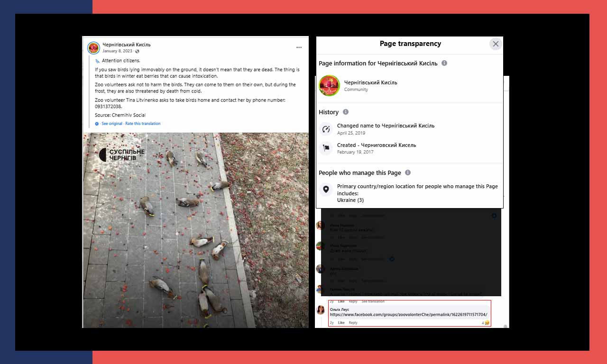Click info icon beside Page information heading
Image resolution: width=607 pixels, height=364 pixels.
coord(444,63)
